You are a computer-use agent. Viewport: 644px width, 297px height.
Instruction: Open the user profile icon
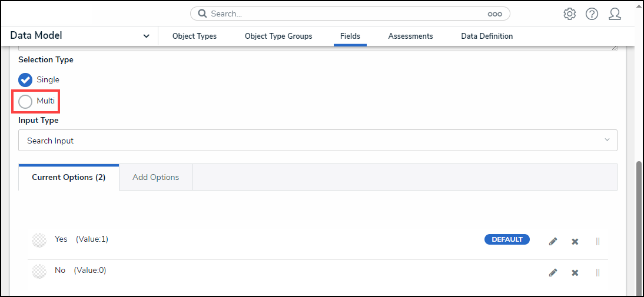pos(615,14)
